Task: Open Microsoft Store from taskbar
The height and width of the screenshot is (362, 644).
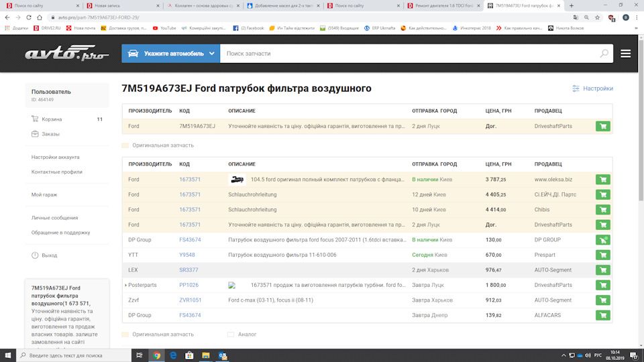Action: 189,355
